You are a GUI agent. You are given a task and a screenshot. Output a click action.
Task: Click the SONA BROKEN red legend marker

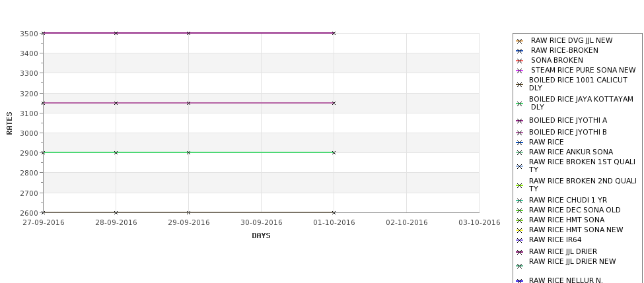(520, 61)
